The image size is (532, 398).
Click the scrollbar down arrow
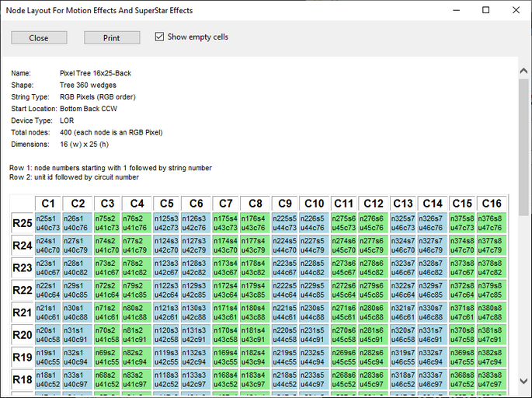pyautogui.click(x=523, y=381)
